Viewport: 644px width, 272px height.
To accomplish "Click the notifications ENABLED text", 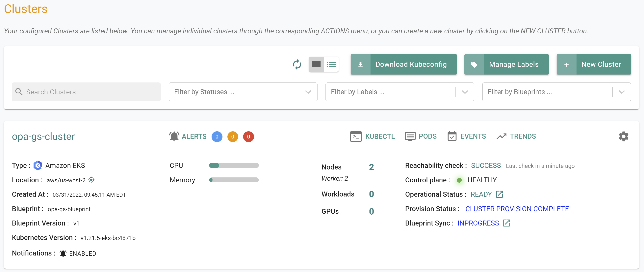I will pos(83,254).
